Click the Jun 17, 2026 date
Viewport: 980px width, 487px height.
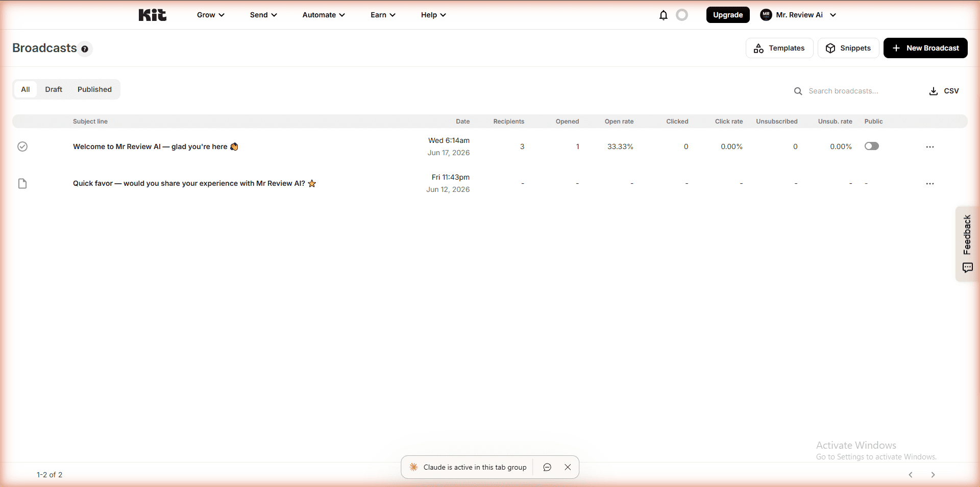[449, 153]
